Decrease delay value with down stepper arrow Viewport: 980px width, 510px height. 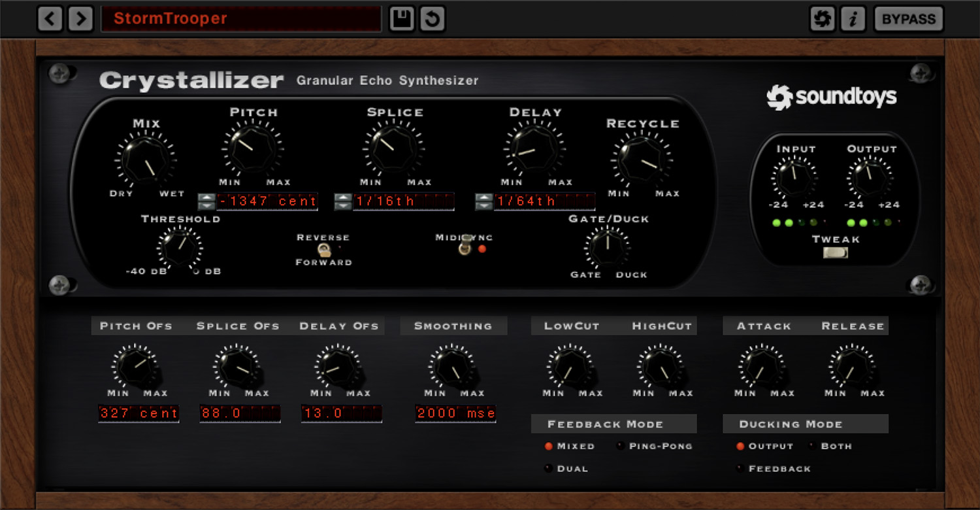pyautogui.click(x=483, y=205)
